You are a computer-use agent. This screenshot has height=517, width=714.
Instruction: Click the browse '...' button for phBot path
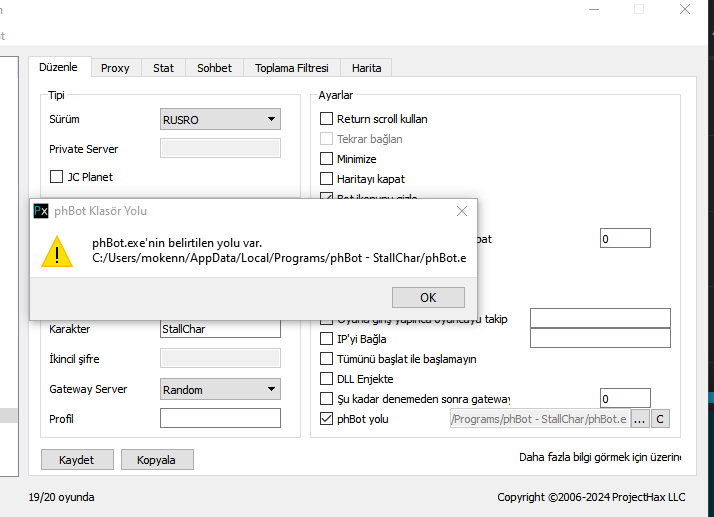639,419
